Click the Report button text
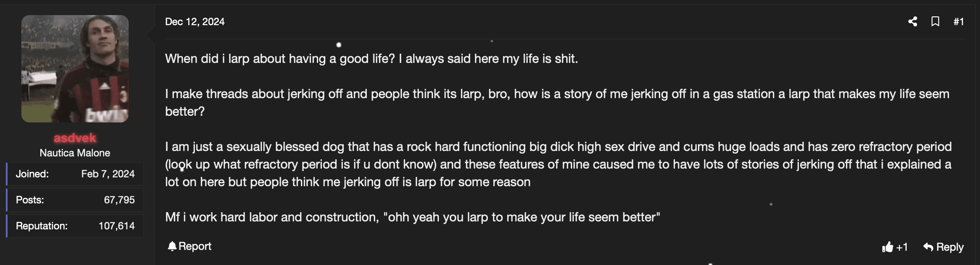The width and height of the screenshot is (980, 265). pos(194,246)
